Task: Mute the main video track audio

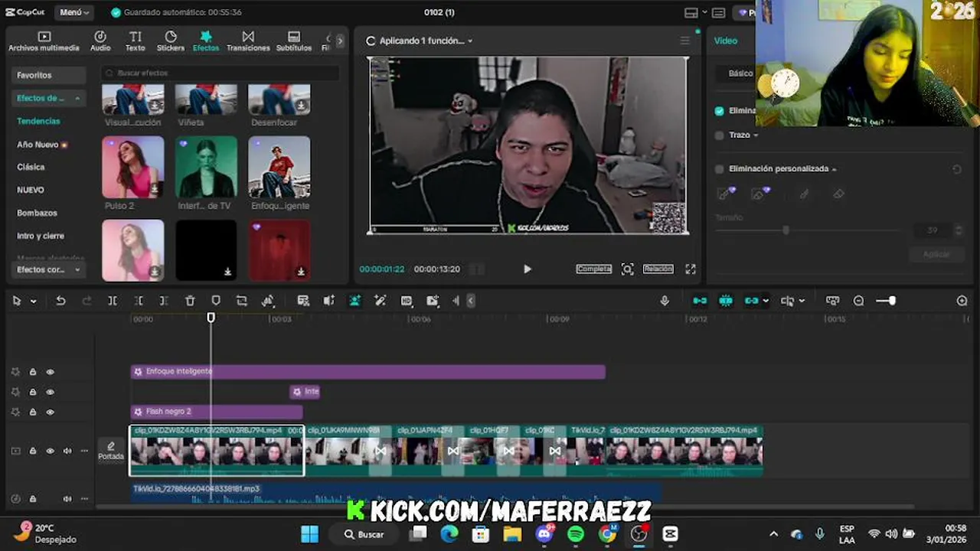Action: pyautogui.click(x=67, y=452)
